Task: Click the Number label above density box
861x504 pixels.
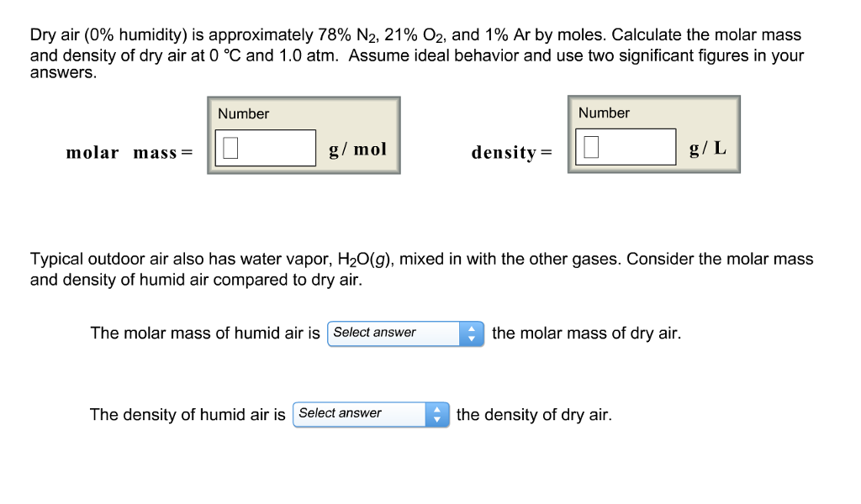Action: tap(603, 112)
